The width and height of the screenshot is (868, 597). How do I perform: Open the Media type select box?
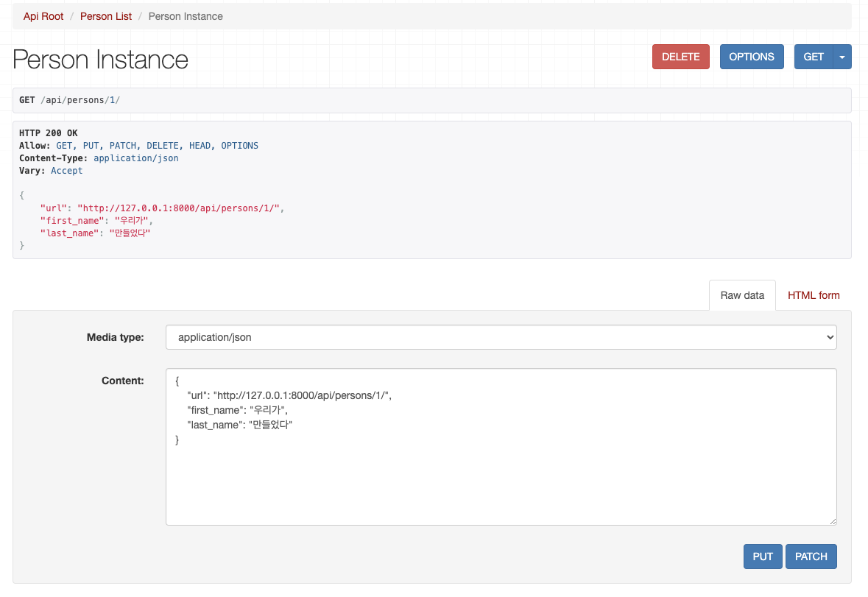pos(501,337)
